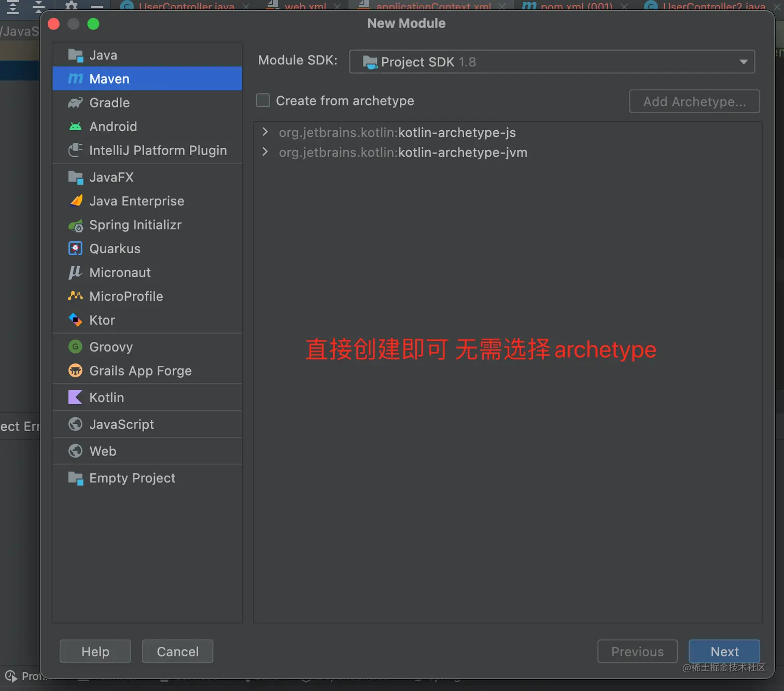Select the Quarkus label in the list
Screen dimensions: 784x691
coord(115,248)
